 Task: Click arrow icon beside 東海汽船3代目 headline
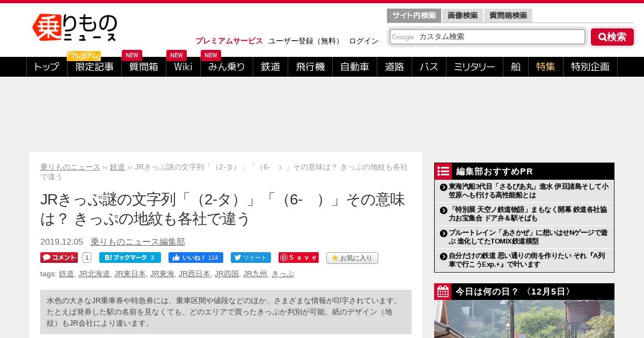443,187
